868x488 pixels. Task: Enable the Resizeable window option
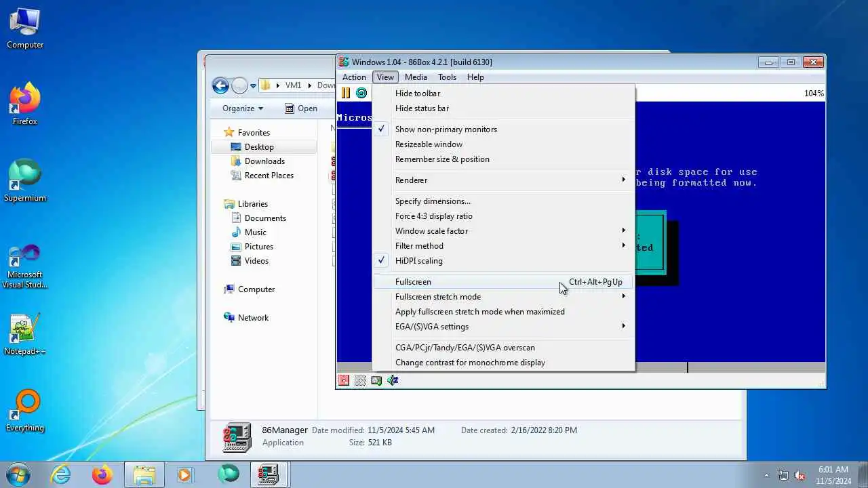(504, 144)
